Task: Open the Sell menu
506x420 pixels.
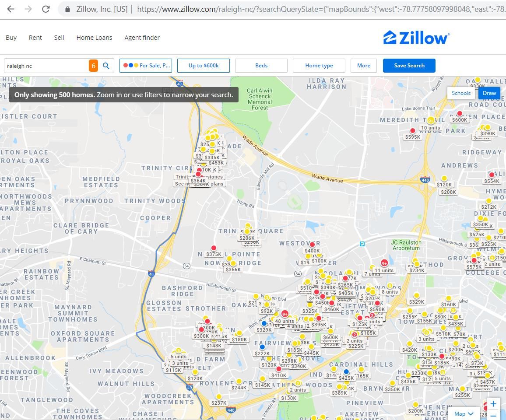Action: coord(59,38)
